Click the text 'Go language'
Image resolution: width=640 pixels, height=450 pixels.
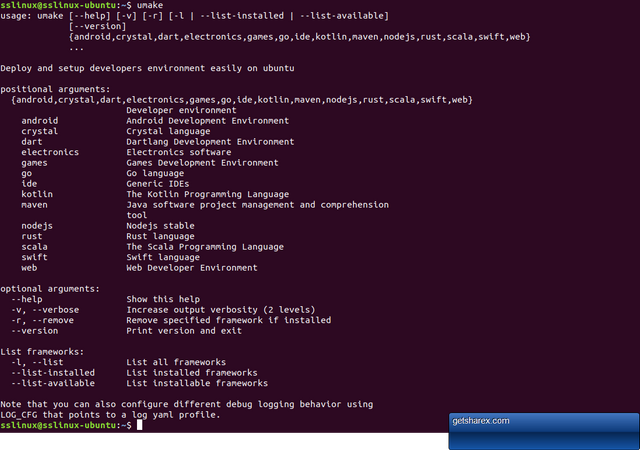click(x=155, y=174)
